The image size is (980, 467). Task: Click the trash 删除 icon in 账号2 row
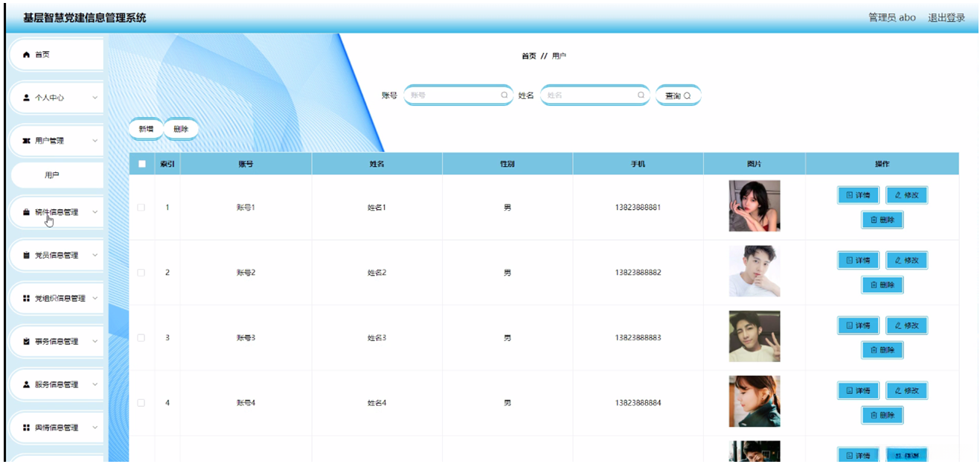pyautogui.click(x=874, y=285)
